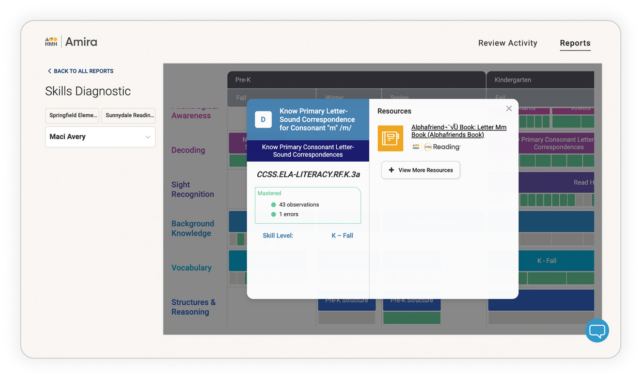Click the Reading label under the resource
Screen dimensions: 640x378
tap(446, 147)
